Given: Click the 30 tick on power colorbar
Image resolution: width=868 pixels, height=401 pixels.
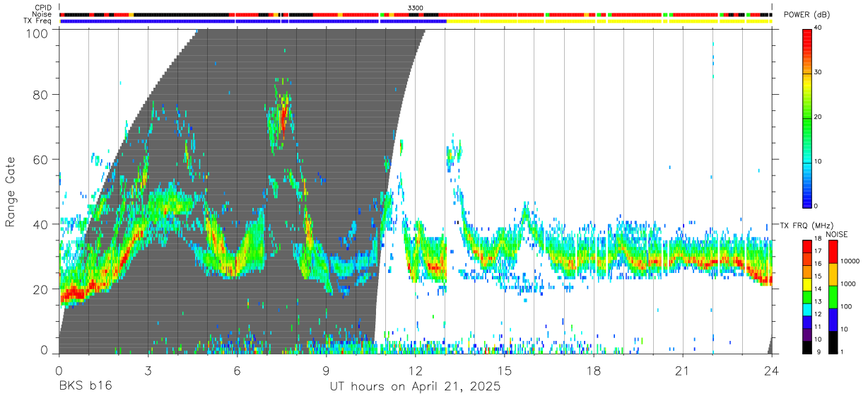Looking at the screenshot, I should 819,72.
